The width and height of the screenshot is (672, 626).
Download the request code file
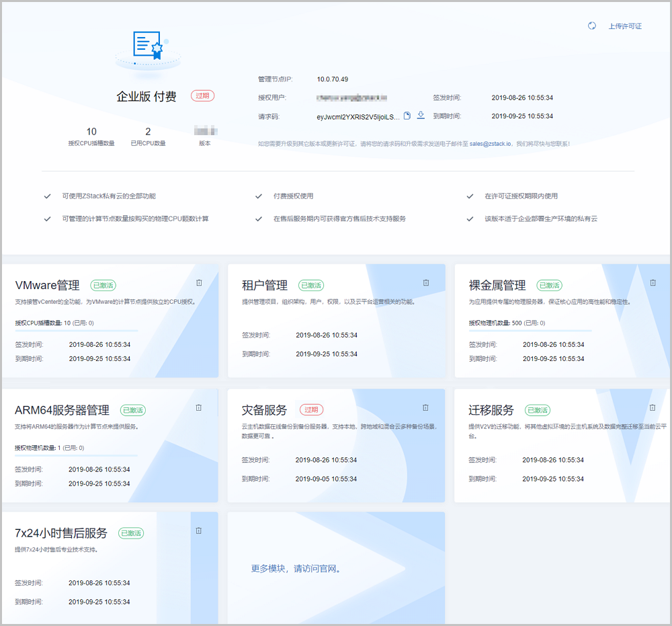(x=421, y=116)
